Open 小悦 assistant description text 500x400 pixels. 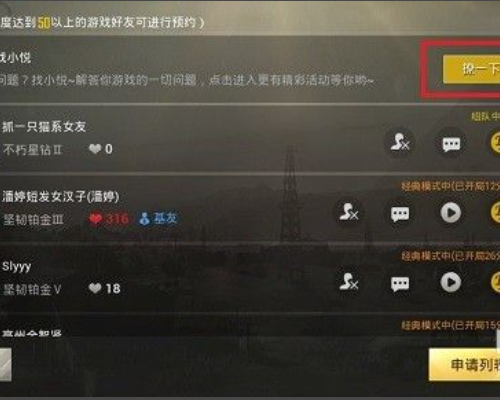[x=187, y=80]
